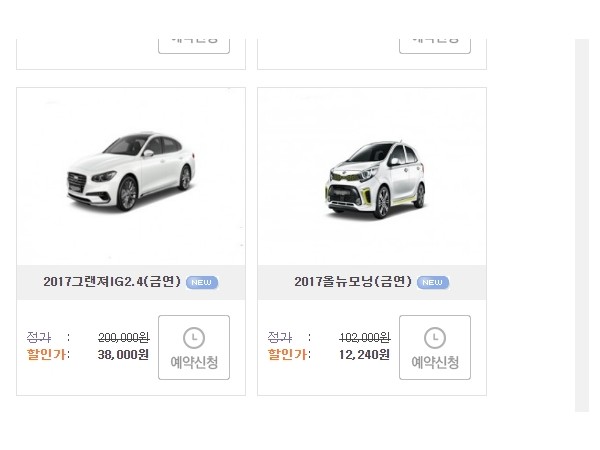The width and height of the screenshot is (600, 450).
Task: Click the 예약신청 text for the Grandeur
Action: tap(194, 362)
